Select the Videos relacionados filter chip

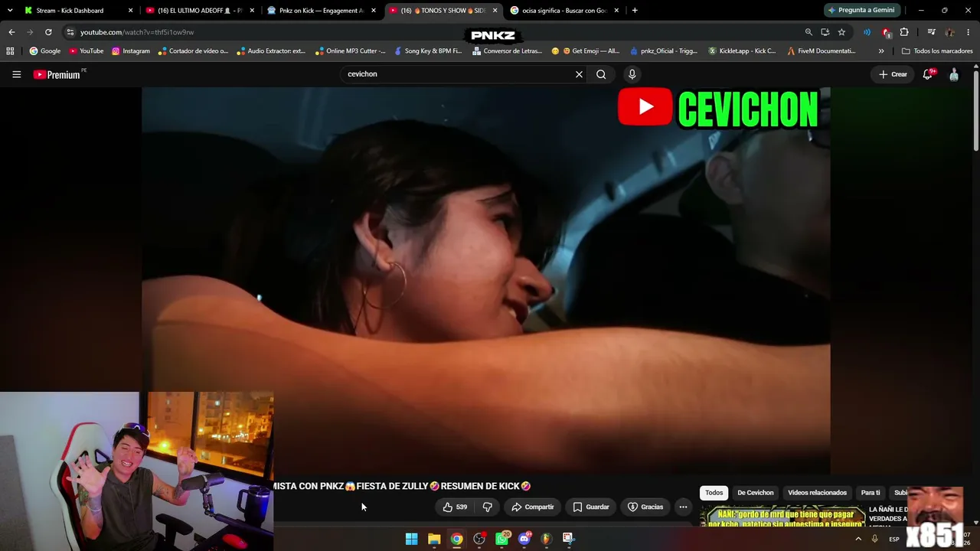(x=817, y=493)
